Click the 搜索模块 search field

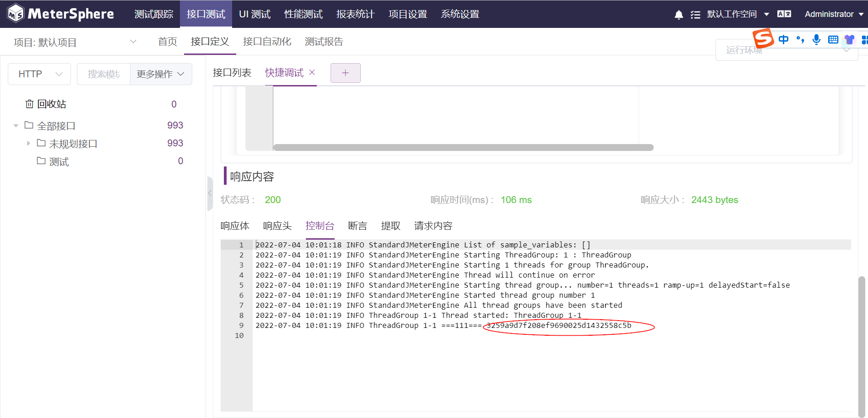[x=104, y=74]
